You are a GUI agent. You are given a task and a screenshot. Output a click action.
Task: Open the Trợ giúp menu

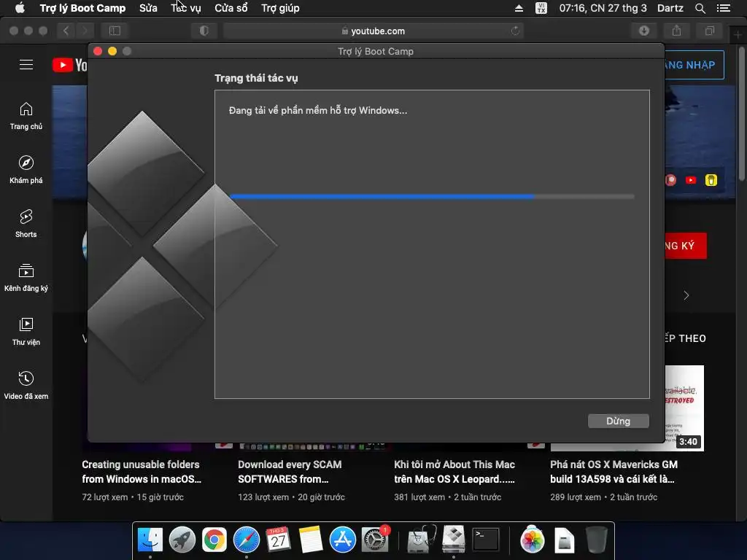pyautogui.click(x=280, y=7)
